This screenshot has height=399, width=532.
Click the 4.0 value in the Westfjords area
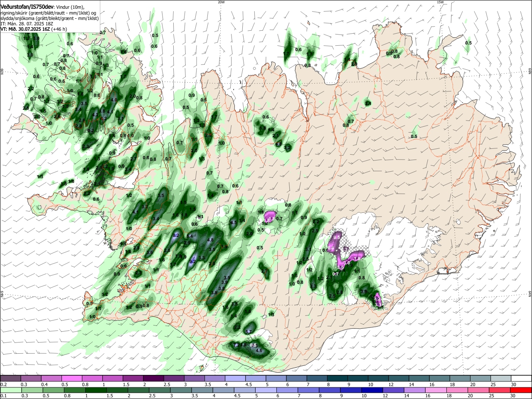(x=115, y=100)
